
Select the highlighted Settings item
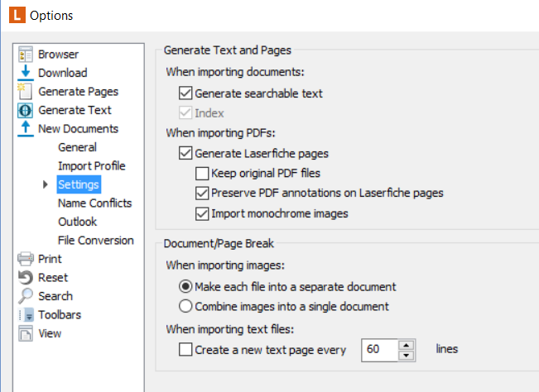79,184
